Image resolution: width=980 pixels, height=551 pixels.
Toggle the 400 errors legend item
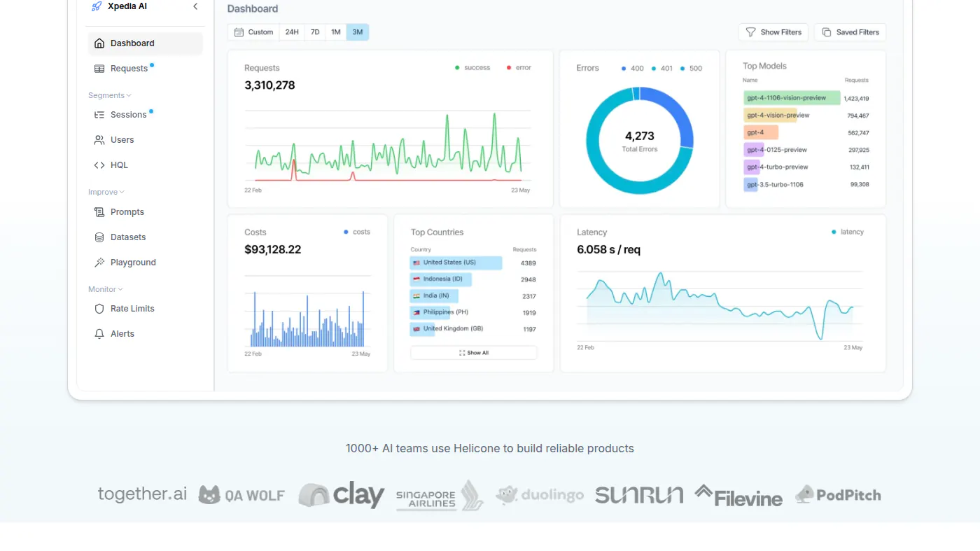[633, 69]
